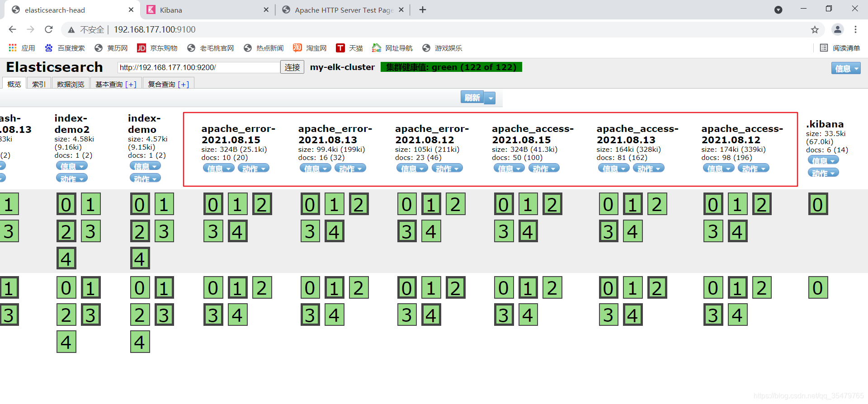868x404 pixels.
Task: Open 动作 dropdown for index-demo
Action: pyautogui.click(x=145, y=179)
